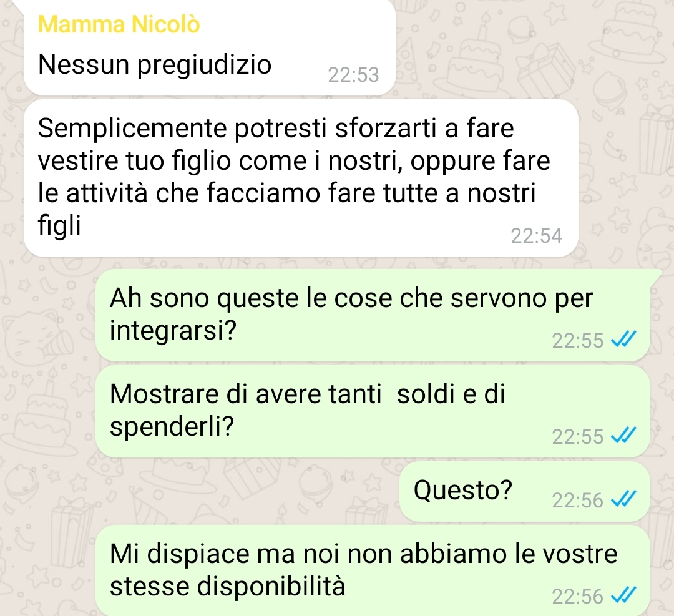Tap the 22:56 timestamp on last message
Viewport: 674px width, 616px height.
pyautogui.click(x=578, y=597)
